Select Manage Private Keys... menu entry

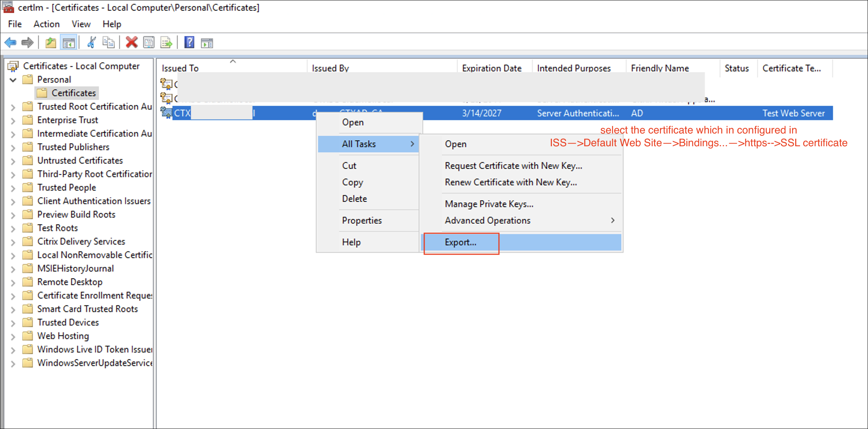point(489,204)
